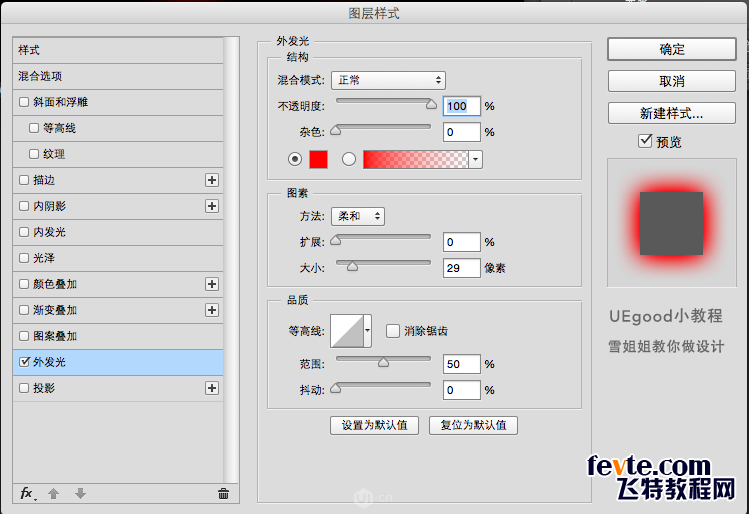Click 不透明度 input field with 100
Image resolution: width=749 pixels, height=514 pixels.
pos(461,106)
